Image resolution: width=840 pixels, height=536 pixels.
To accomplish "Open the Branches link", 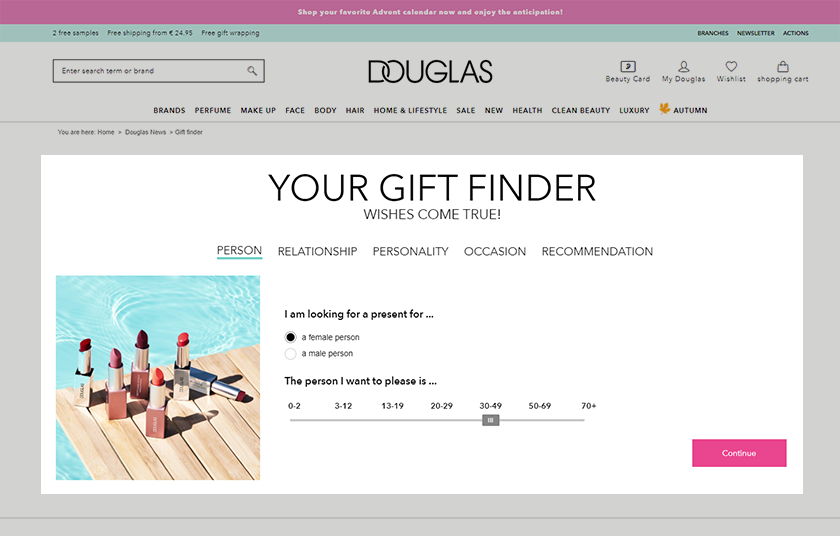I will coord(712,33).
